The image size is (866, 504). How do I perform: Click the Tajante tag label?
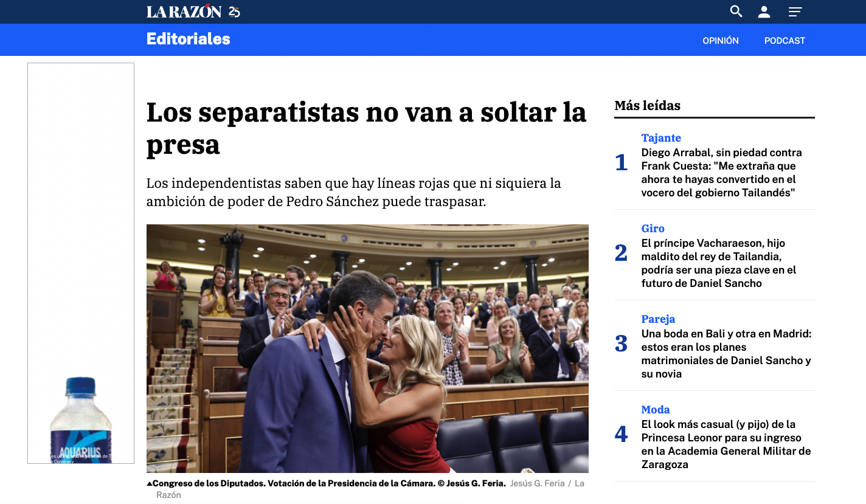click(661, 138)
